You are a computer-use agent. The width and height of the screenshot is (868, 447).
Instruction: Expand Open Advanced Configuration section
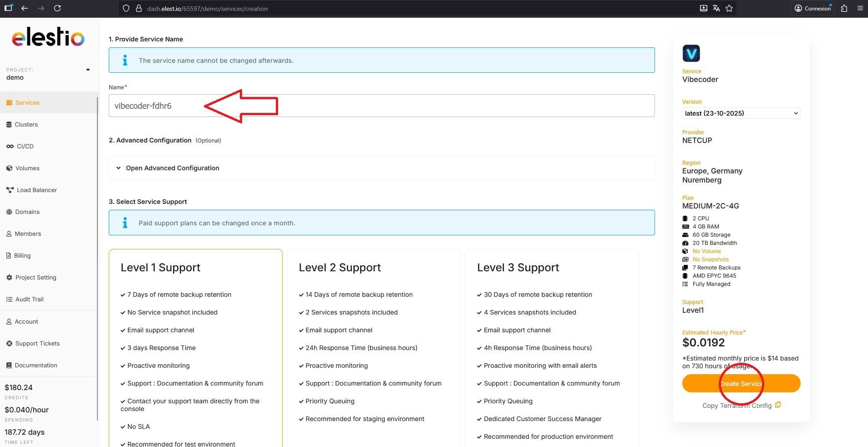tap(172, 168)
